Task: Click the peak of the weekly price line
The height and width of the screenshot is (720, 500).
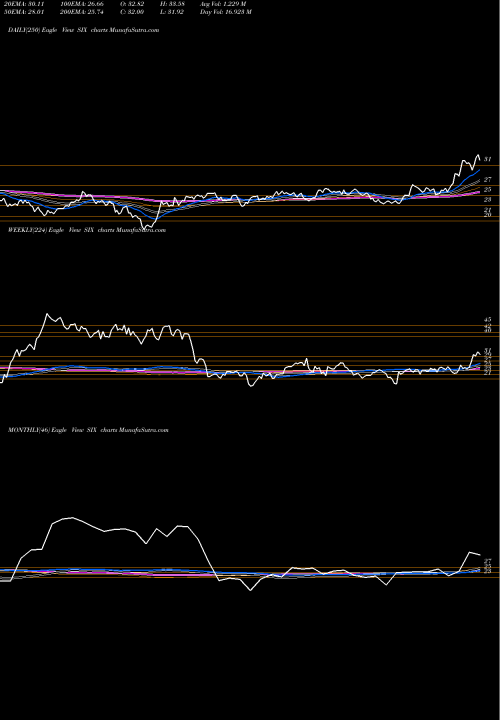Action: click(x=47, y=315)
